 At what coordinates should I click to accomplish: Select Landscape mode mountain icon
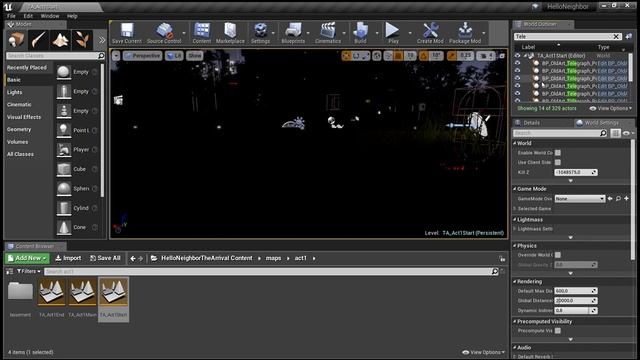(60, 40)
